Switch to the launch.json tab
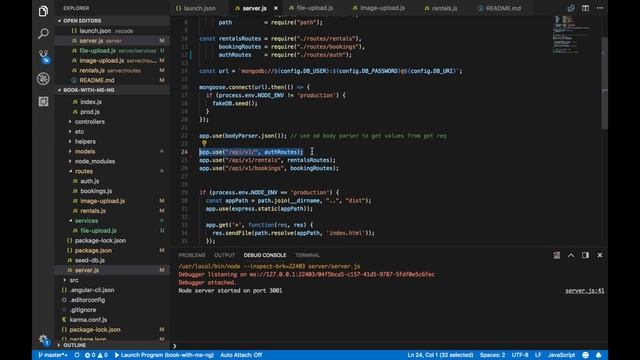Viewport: 640px width, 360px height. (x=200, y=8)
